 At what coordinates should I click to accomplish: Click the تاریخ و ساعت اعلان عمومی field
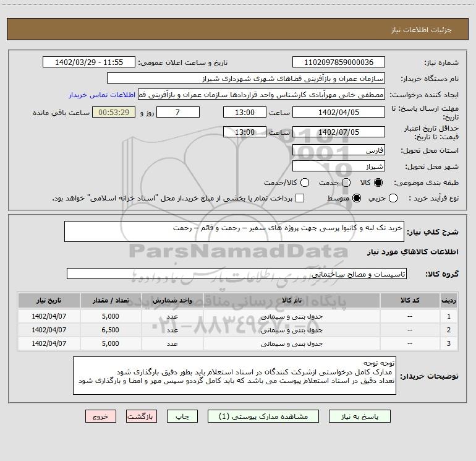click(x=89, y=62)
